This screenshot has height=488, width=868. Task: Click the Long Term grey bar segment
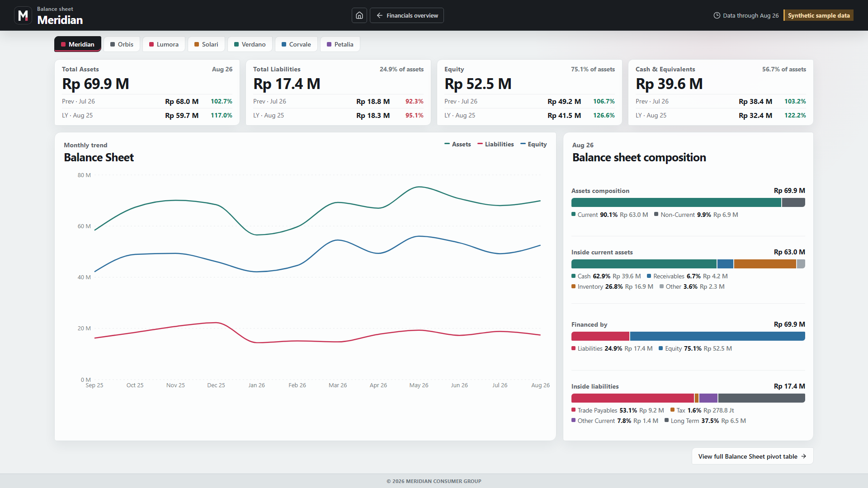[762, 398]
